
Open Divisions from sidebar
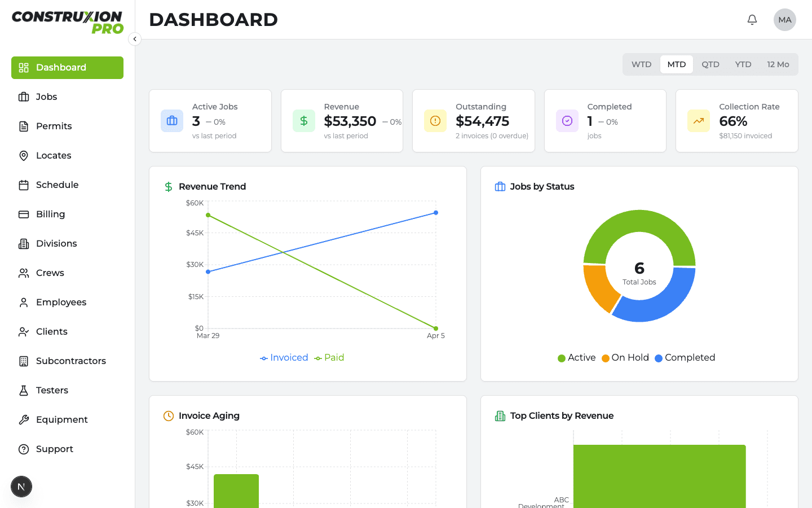[67, 244]
